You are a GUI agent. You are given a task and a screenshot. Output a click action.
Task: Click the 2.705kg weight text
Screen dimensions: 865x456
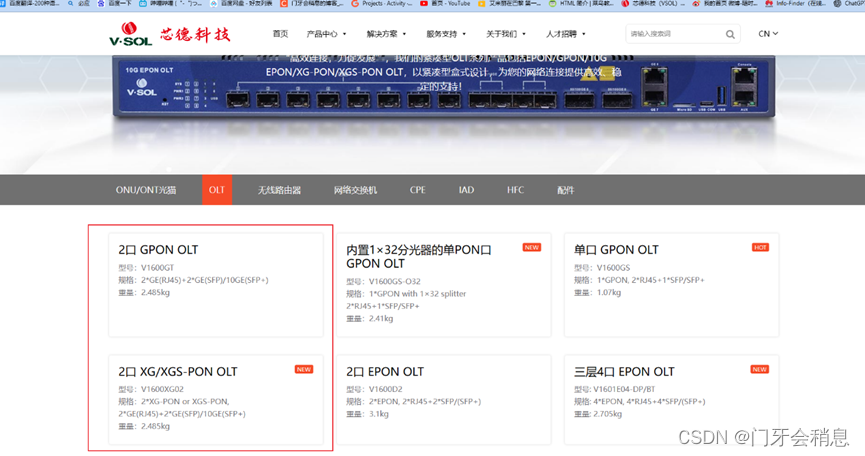(607, 414)
